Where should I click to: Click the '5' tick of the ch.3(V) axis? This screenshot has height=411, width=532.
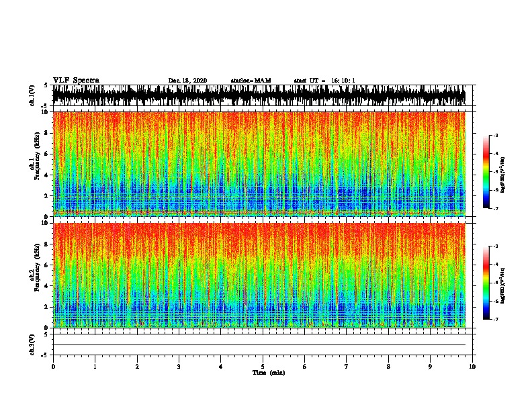click(46, 334)
